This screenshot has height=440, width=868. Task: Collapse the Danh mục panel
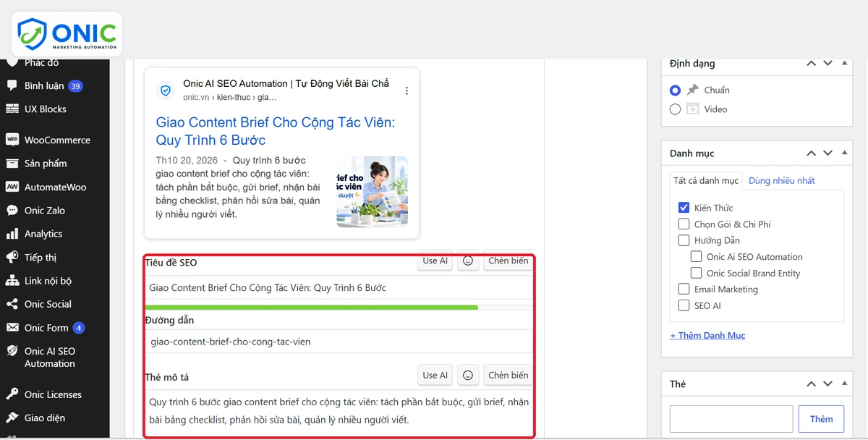tap(845, 153)
